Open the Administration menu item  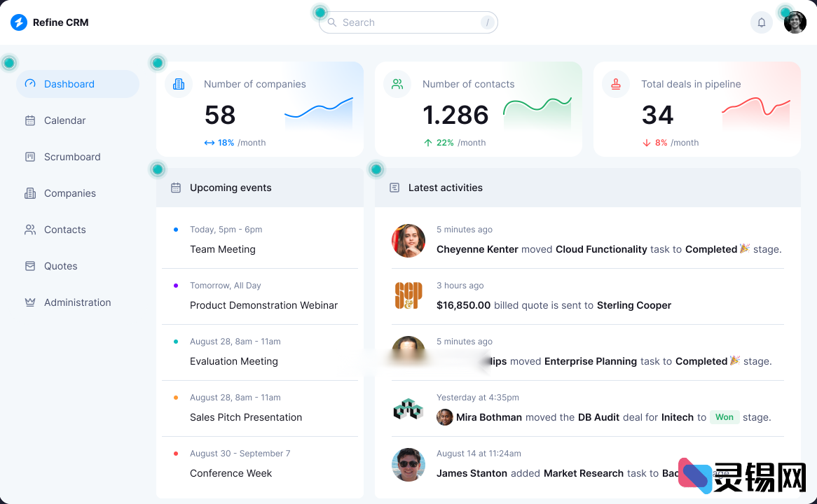click(77, 302)
